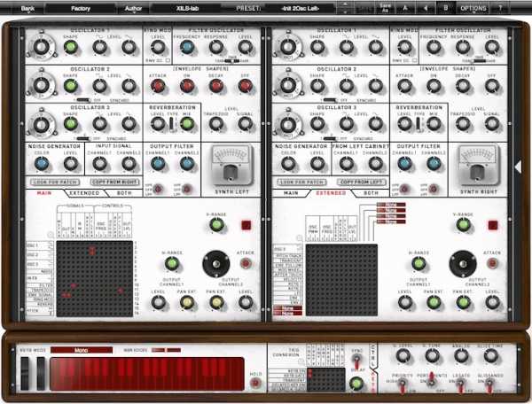Click the left Noise Generator color knob
Viewport: 532px width, 404px height.
click(x=42, y=164)
